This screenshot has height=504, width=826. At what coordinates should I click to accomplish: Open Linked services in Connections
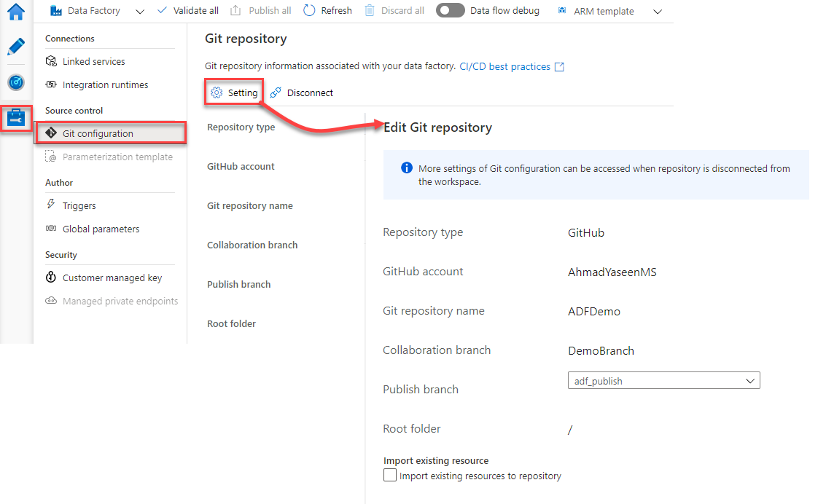click(93, 62)
